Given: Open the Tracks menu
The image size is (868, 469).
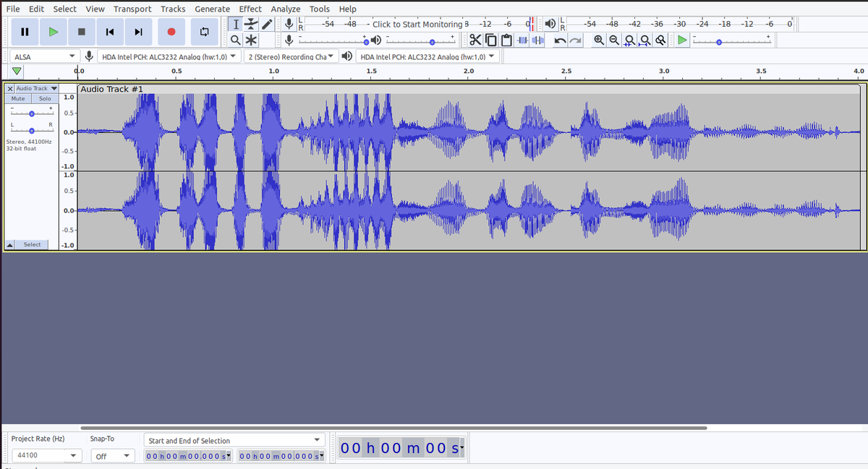Looking at the screenshot, I should 173,9.
